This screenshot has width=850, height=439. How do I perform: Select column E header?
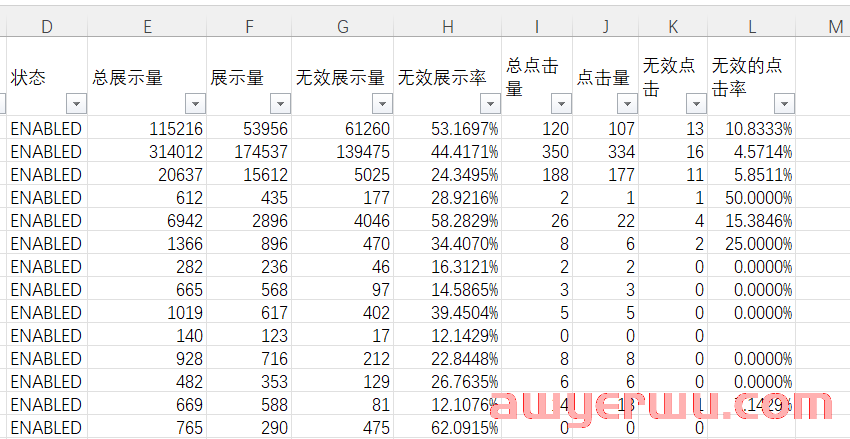coord(147,27)
